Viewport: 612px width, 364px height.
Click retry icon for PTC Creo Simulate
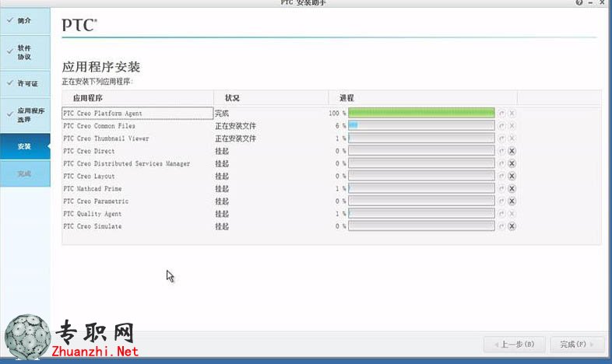click(501, 226)
